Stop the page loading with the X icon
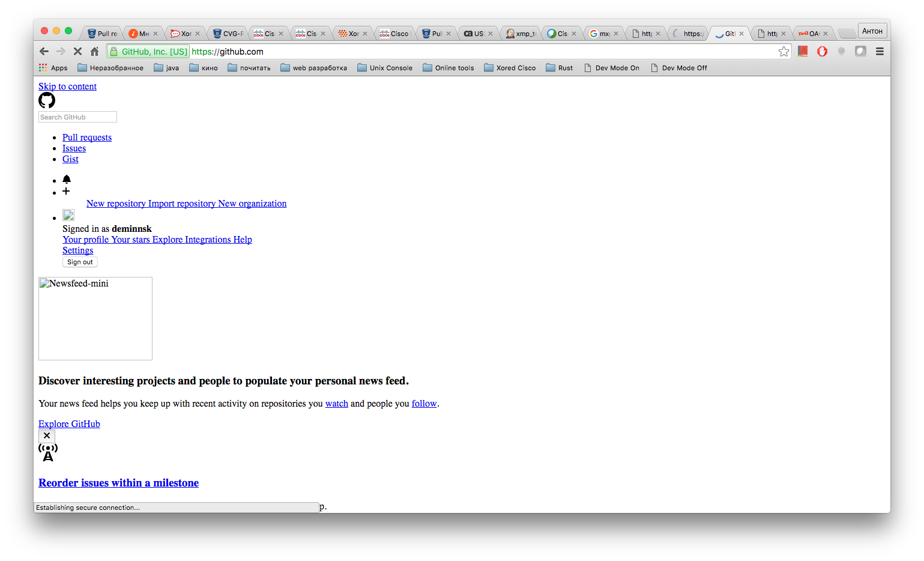The height and width of the screenshot is (561, 924). point(77,52)
